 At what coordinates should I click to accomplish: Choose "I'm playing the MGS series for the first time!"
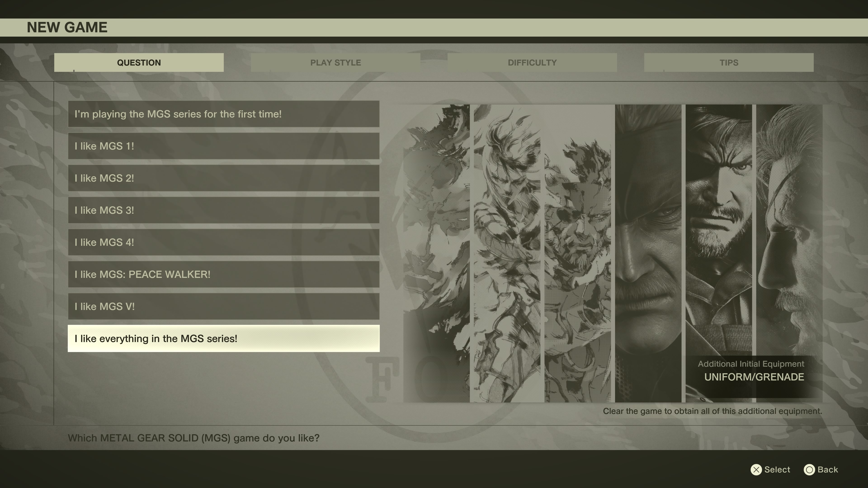tap(223, 114)
